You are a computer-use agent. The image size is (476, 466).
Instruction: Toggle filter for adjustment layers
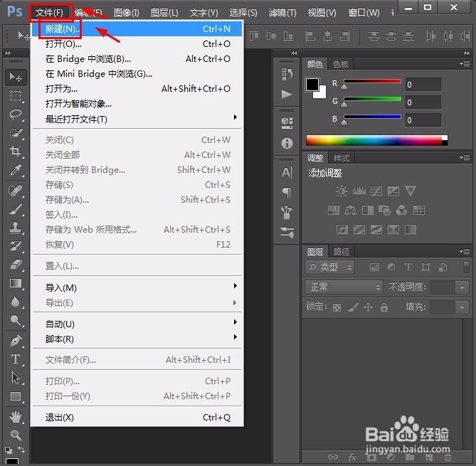pos(391,268)
